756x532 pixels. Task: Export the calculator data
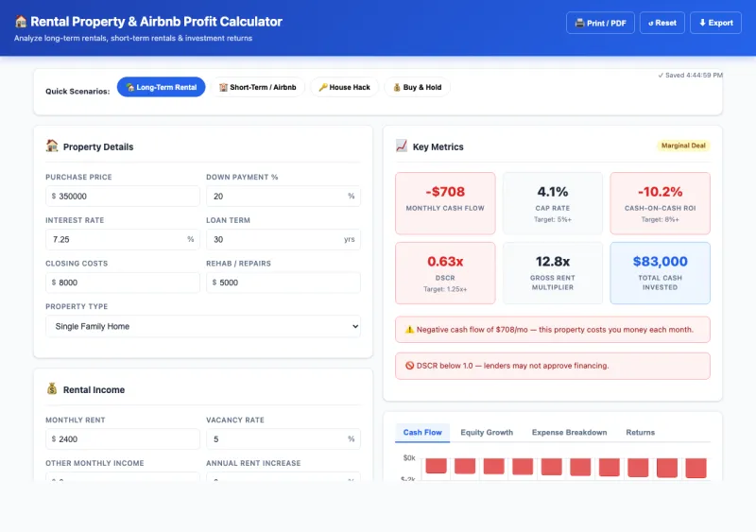[715, 23]
